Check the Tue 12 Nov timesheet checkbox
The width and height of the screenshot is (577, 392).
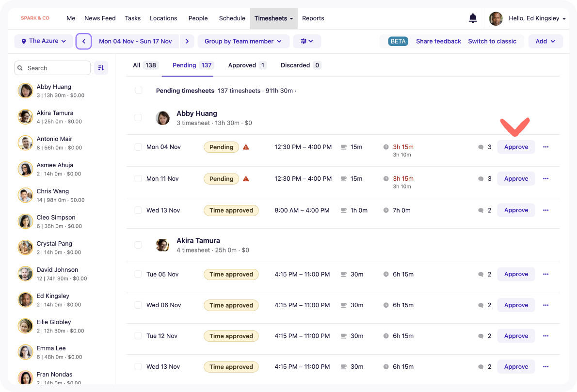(x=138, y=336)
